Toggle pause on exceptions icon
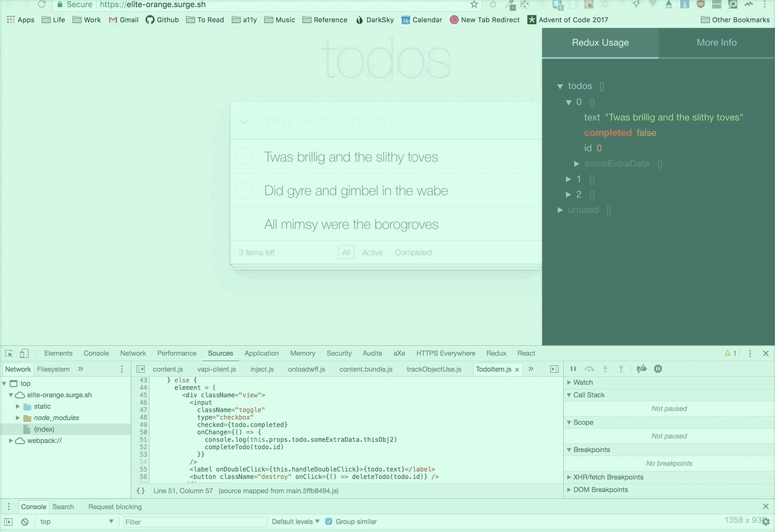The width and height of the screenshot is (775, 532). [x=658, y=369]
